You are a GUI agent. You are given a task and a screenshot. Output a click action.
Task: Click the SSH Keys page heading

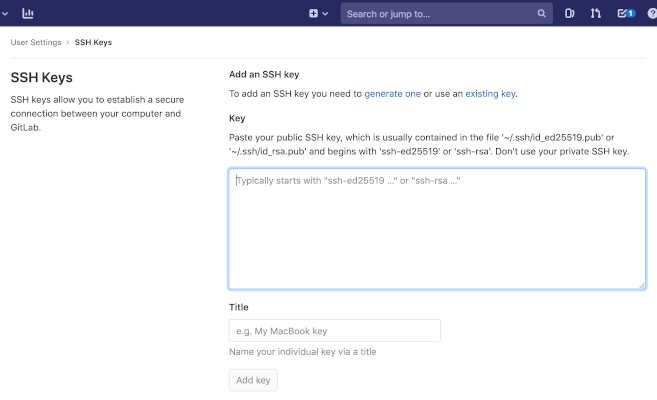click(x=41, y=77)
